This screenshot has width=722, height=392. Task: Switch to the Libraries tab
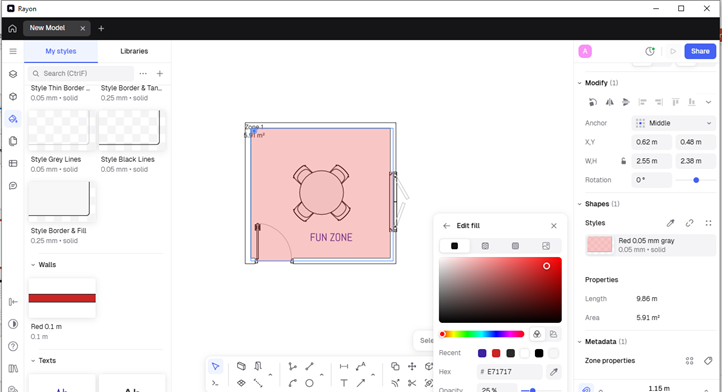pyautogui.click(x=134, y=51)
